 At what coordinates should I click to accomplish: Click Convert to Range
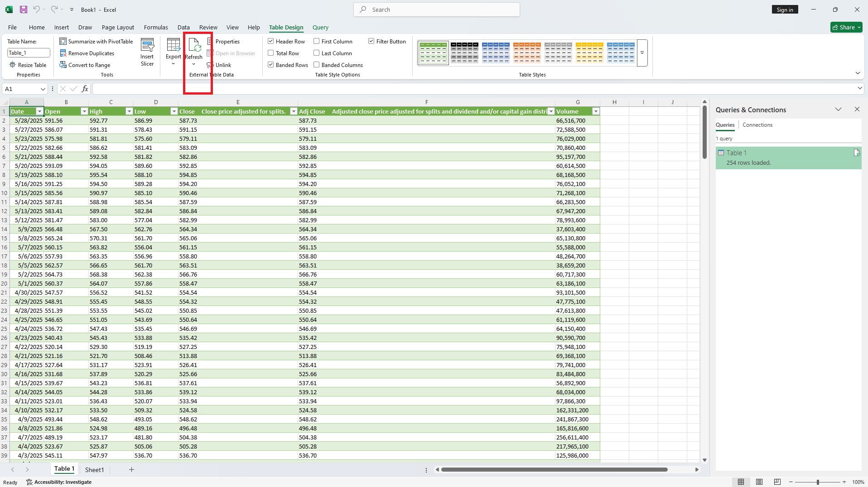pos(85,65)
